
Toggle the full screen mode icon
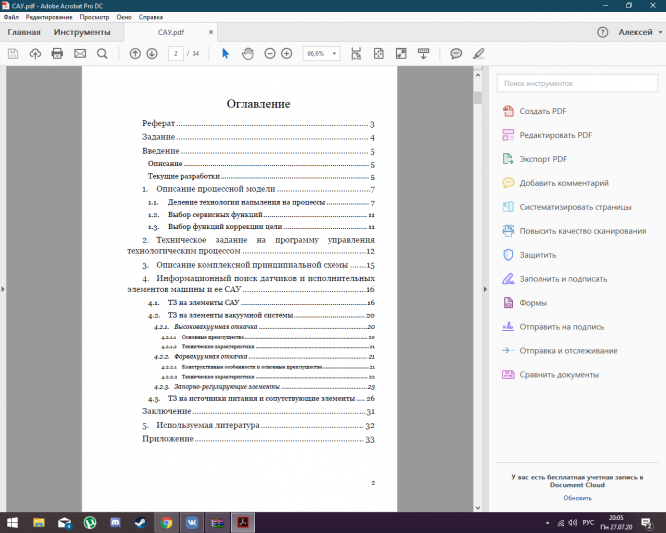(x=400, y=53)
